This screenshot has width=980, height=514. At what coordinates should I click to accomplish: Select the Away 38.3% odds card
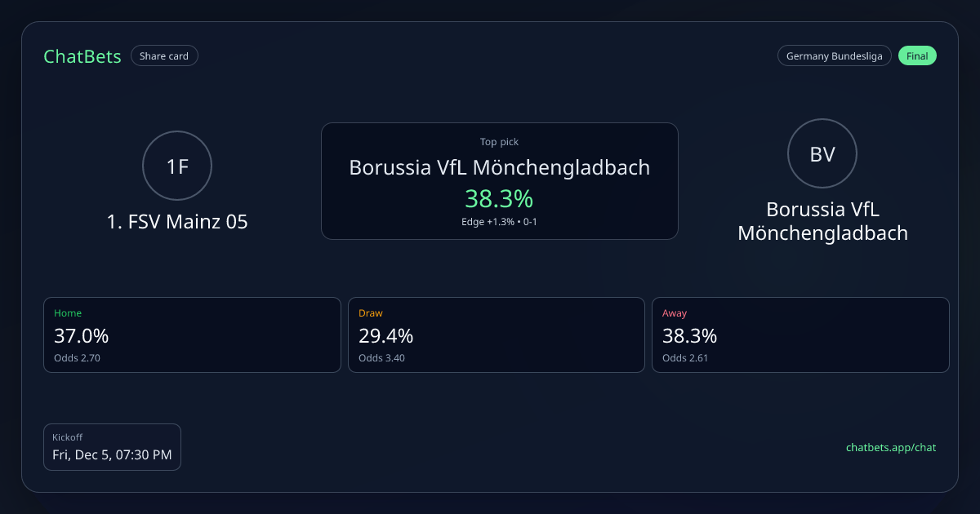tap(800, 335)
